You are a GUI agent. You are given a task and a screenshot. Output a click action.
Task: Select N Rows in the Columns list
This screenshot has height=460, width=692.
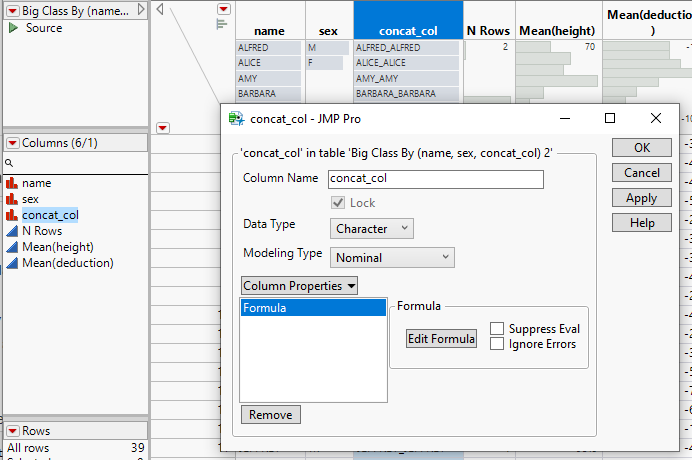tap(42, 231)
